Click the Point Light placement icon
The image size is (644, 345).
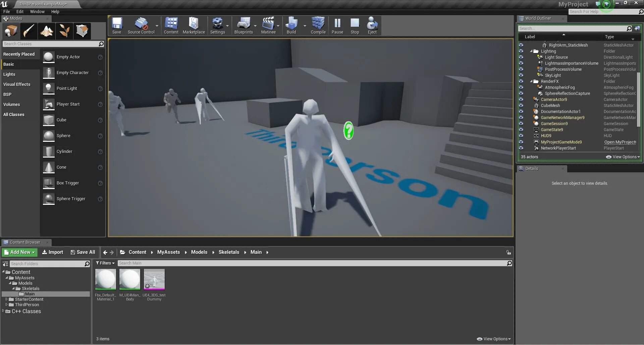[49, 89]
